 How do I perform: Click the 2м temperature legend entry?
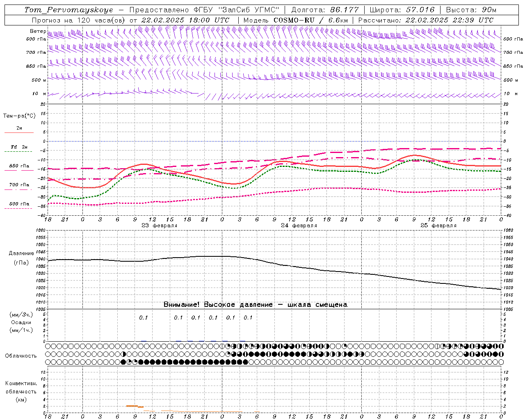19,128
